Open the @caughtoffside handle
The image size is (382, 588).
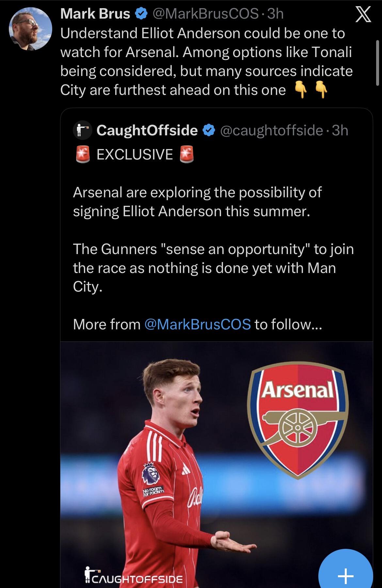(272, 130)
